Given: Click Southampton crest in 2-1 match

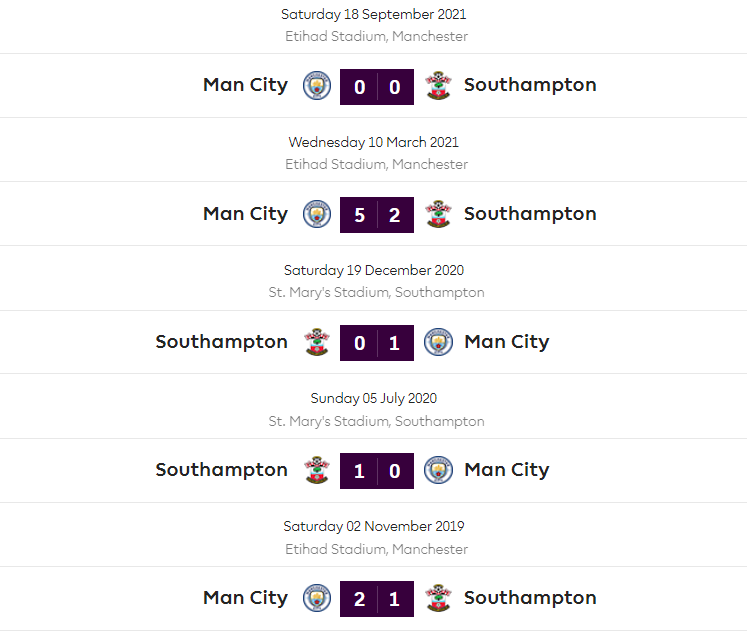Looking at the screenshot, I should coord(438,598).
